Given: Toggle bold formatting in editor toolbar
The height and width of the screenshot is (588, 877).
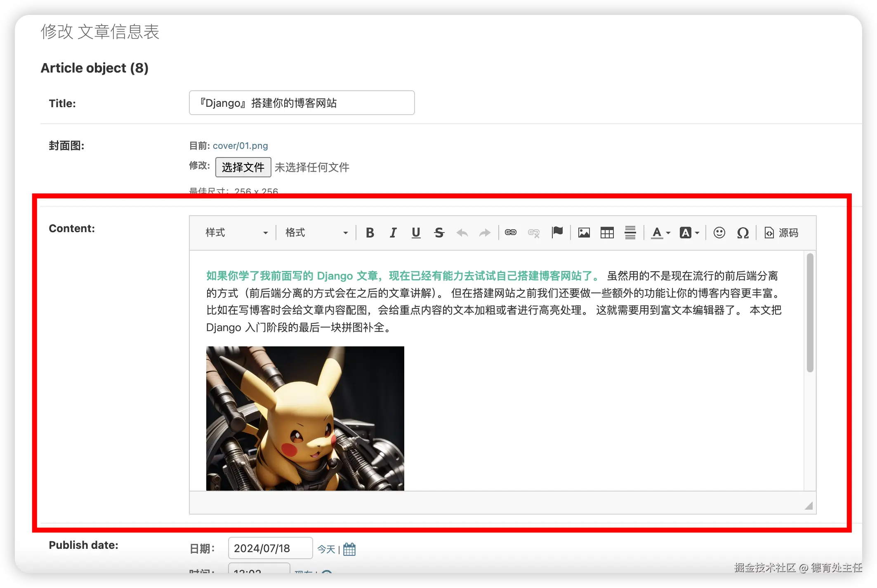Looking at the screenshot, I should click(x=370, y=233).
